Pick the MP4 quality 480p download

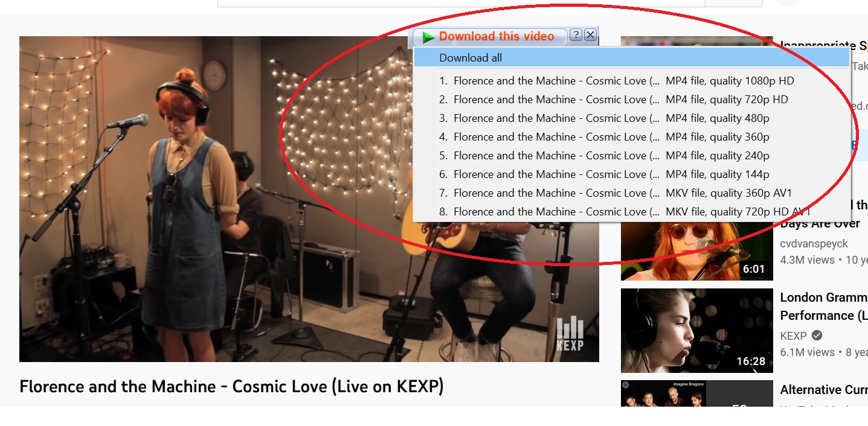point(632,118)
